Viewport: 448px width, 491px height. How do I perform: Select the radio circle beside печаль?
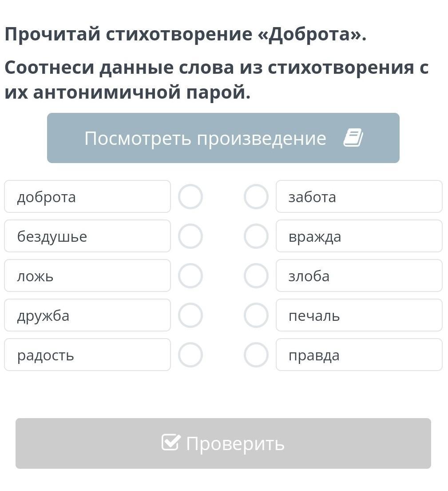256,315
